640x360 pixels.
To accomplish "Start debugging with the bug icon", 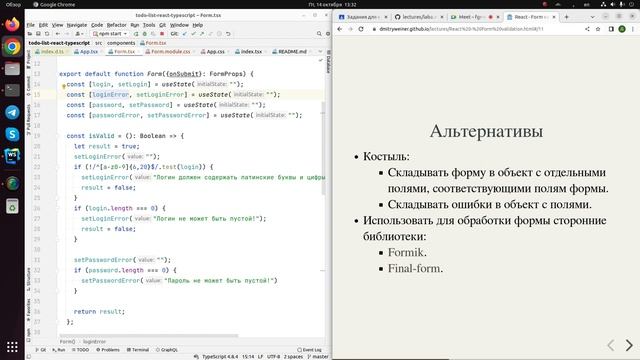I will pos(144,34).
